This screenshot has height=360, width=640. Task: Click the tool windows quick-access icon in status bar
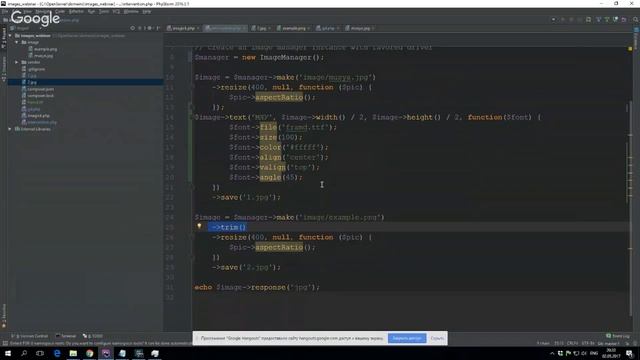(x=4, y=343)
